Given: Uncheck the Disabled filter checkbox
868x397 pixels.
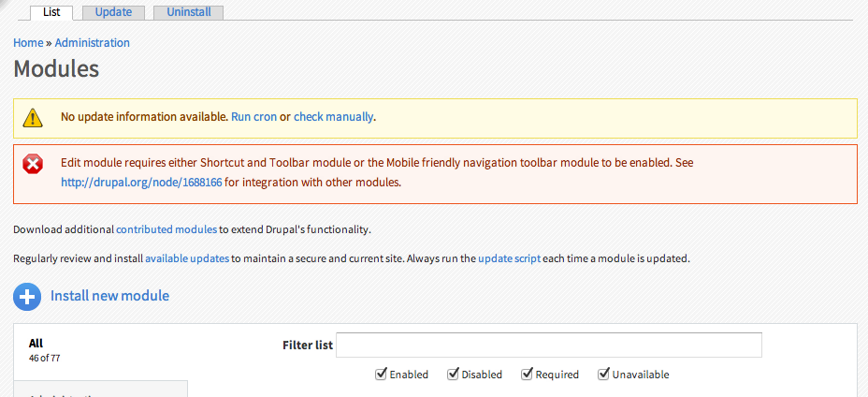Looking at the screenshot, I should point(453,374).
